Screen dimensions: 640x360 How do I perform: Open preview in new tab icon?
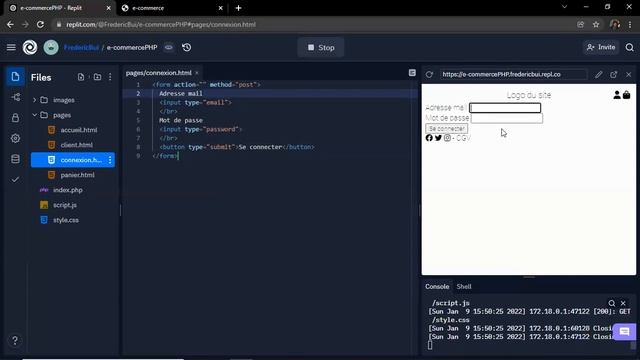point(613,74)
